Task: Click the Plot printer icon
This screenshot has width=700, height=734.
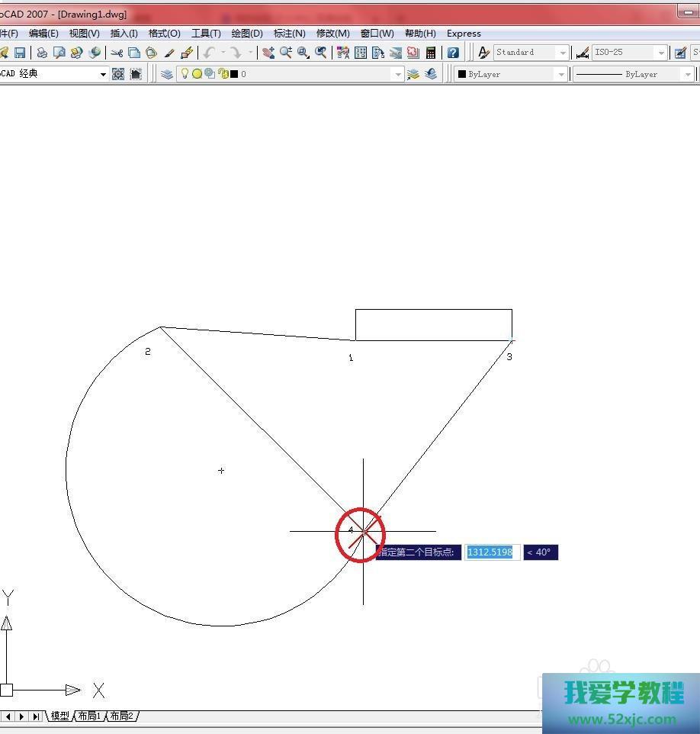Action: pos(42,53)
